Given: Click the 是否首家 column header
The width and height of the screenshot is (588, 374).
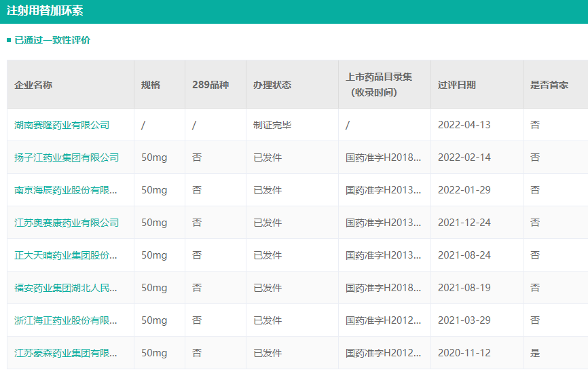Looking at the screenshot, I should pos(549,85).
